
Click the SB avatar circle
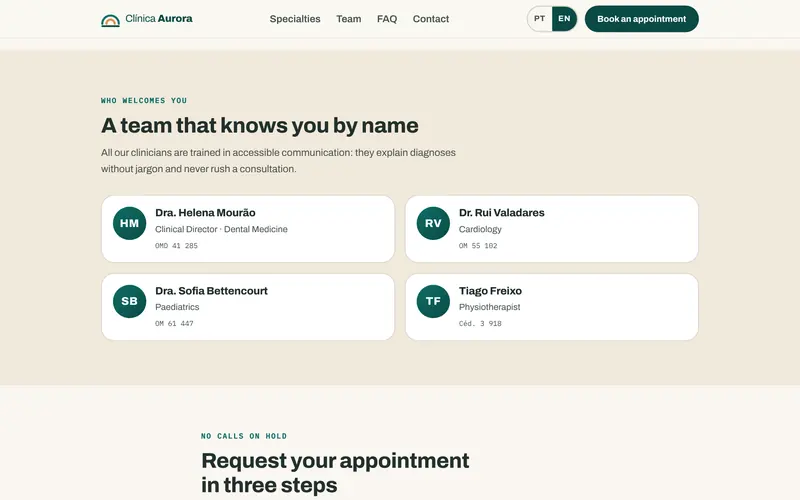coord(130,302)
